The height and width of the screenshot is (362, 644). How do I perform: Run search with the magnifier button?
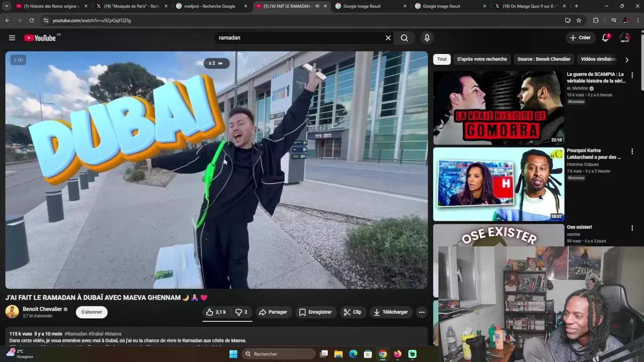click(x=405, y=38)
